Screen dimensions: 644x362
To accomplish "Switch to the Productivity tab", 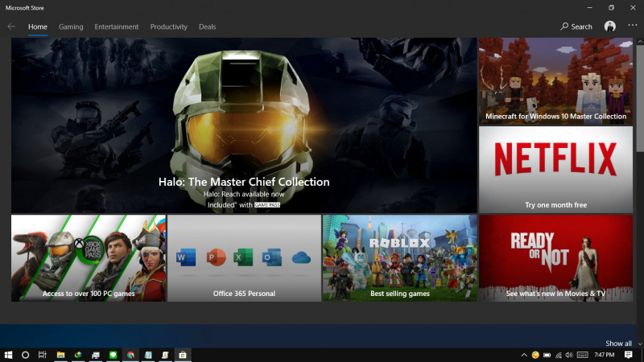I will tap(168, 27).
